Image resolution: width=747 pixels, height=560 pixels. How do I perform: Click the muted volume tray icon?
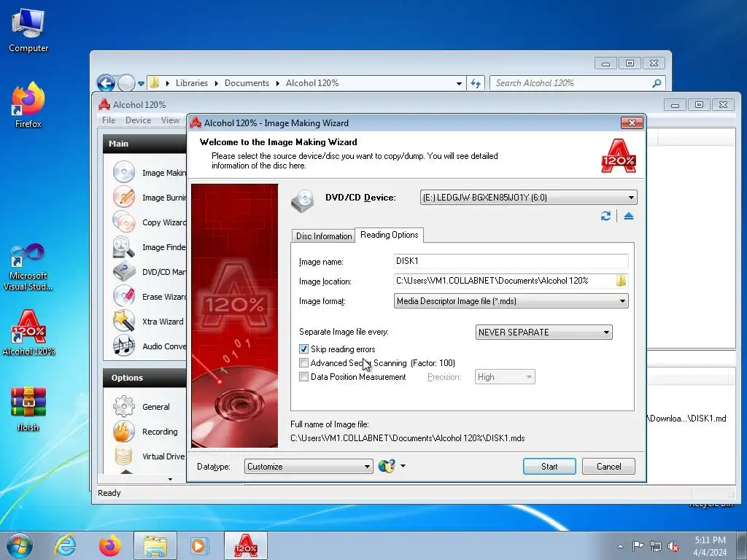pyautogui.click(x=673, y=546)
